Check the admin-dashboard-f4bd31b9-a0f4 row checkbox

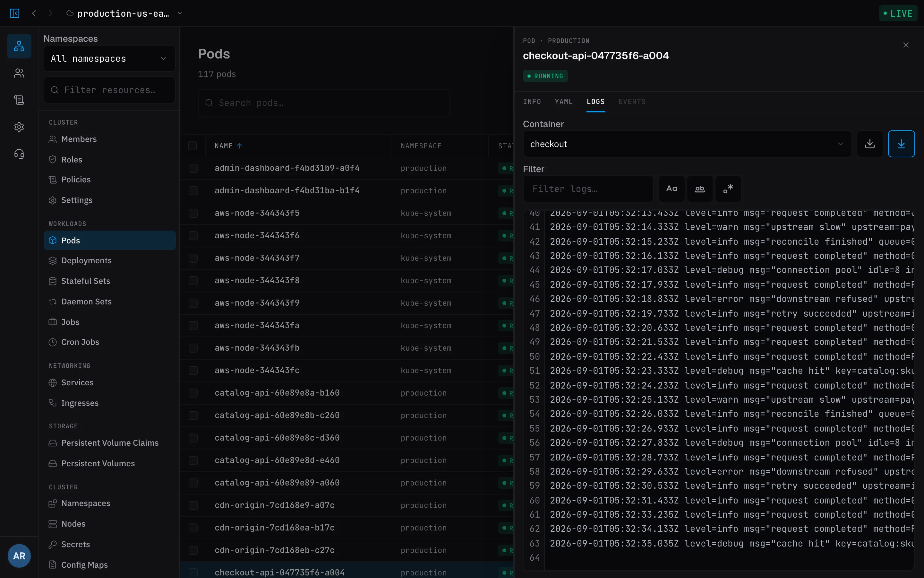tap(193, 168)
